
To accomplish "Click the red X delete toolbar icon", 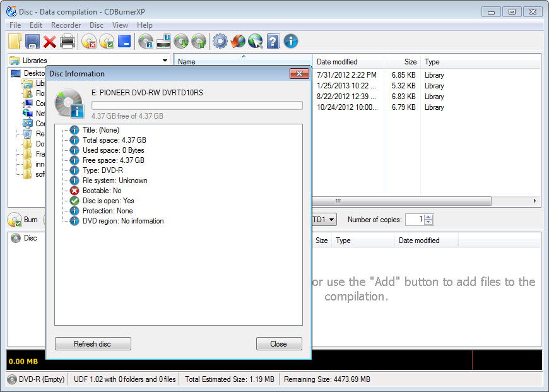I will click(50, 42).
